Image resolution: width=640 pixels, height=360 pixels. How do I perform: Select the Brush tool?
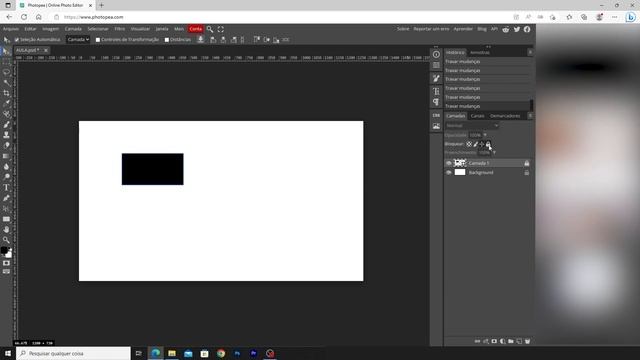6,124
